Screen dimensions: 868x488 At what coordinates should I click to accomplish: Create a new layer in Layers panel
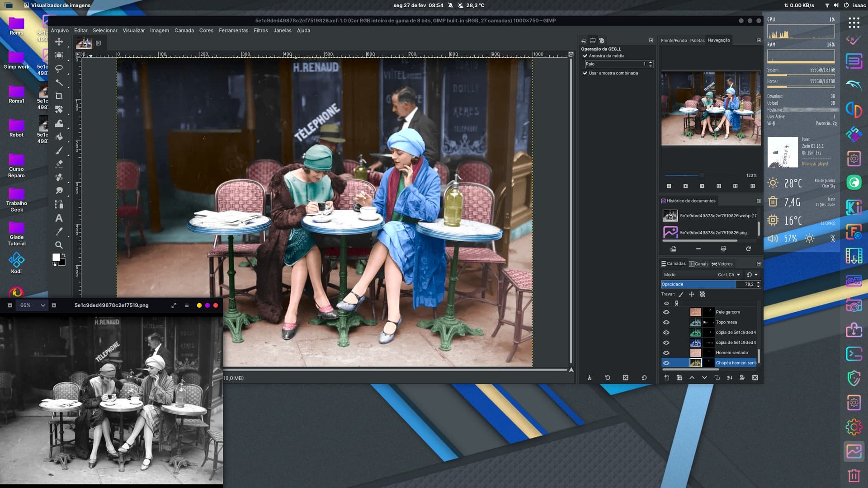click(666, 378)
